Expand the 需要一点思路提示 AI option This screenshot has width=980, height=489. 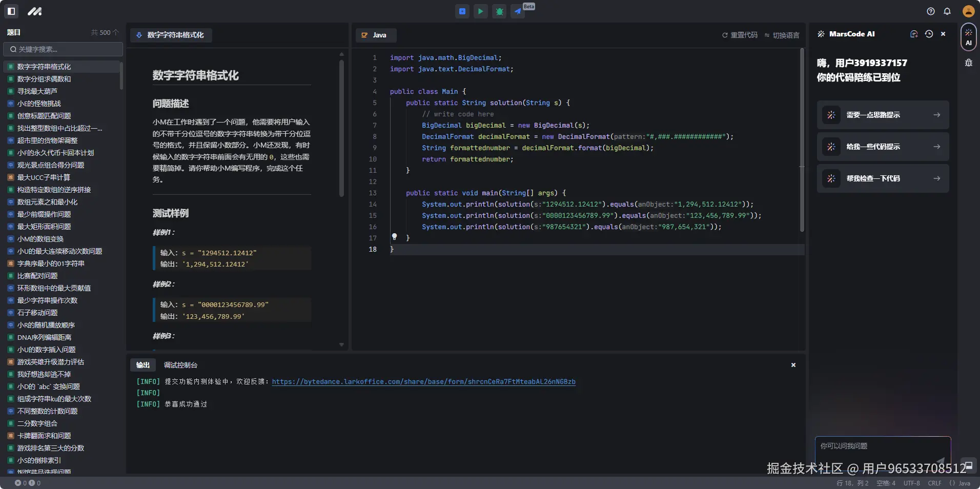pyautogui.click(x=883, y=115)
